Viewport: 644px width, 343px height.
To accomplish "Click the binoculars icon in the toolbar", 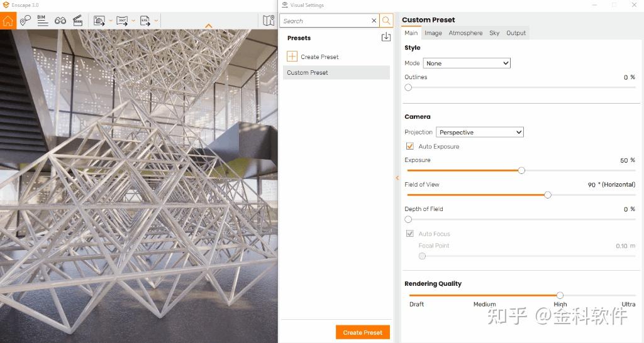I will 60,21.
